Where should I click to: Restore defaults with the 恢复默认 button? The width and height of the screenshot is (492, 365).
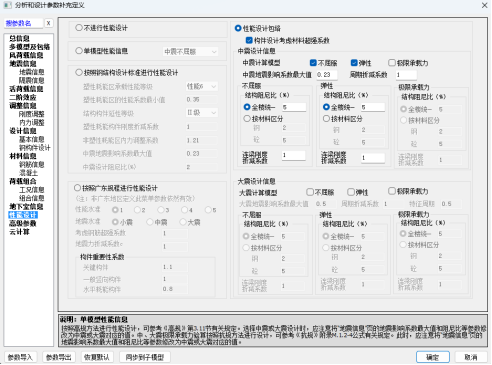click(97, 357)
